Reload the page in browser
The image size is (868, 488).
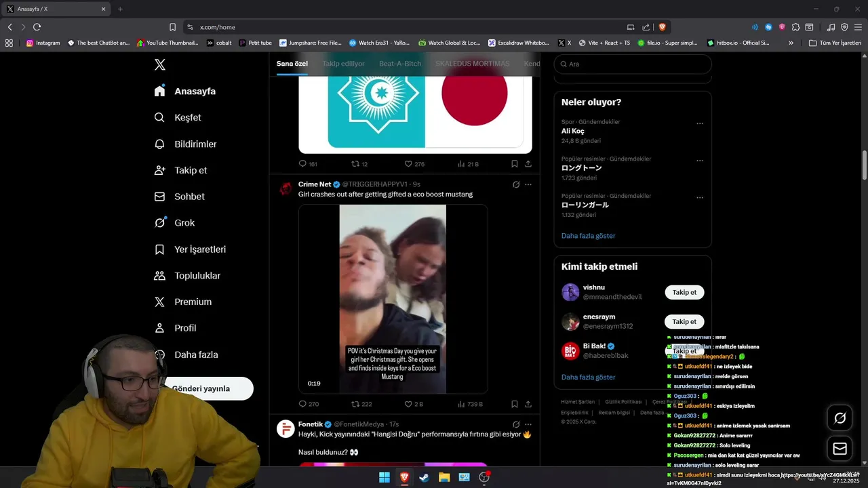(x=37, y=27)
